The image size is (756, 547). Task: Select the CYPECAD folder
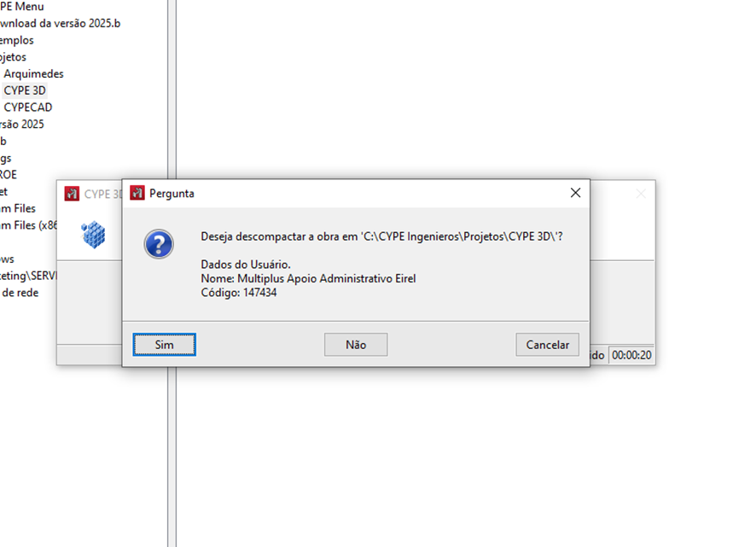tap(28, 107)
